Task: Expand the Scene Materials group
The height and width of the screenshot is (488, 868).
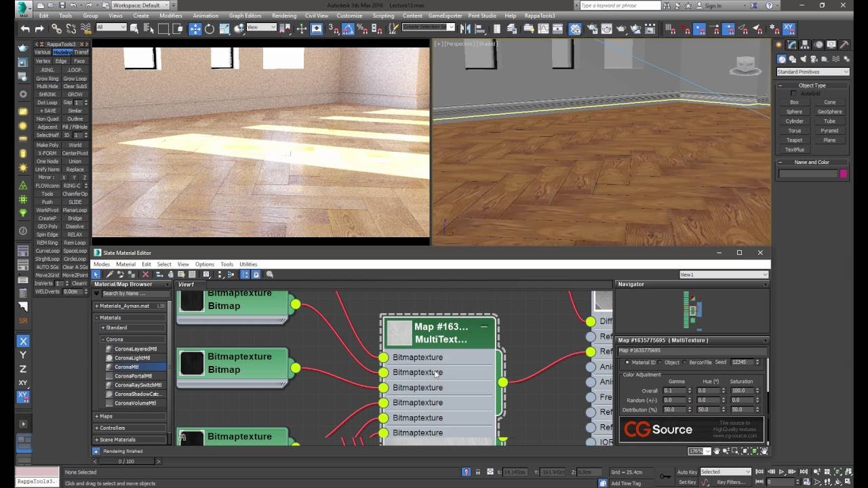Action: pos(130,439)
